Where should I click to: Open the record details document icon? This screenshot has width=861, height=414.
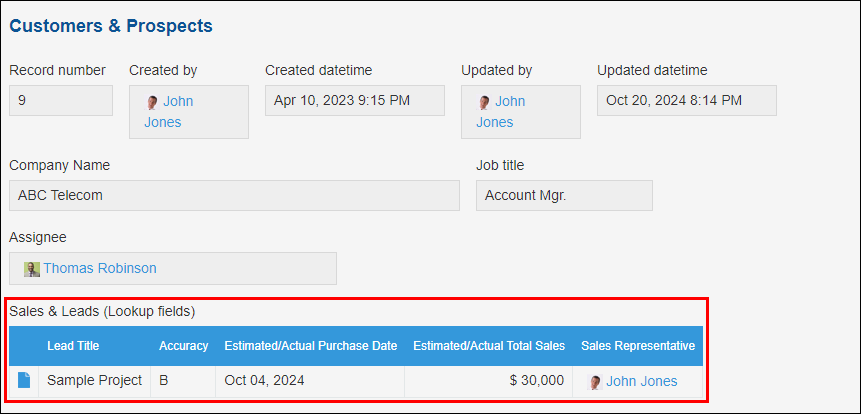24,380
